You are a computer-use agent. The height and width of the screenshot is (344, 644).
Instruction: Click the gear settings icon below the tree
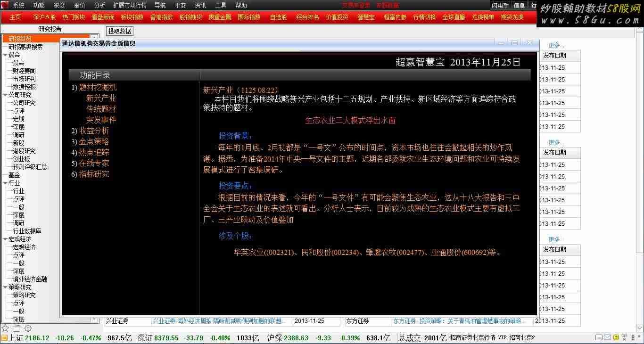click(28, 328)
